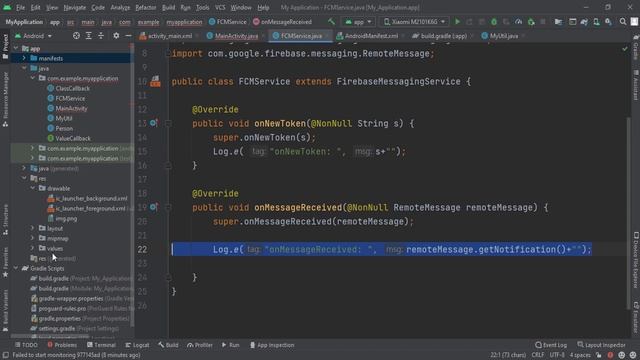Image resolution: width=640 pixels, height=360 pixels.
Task: Open the Profile app gauge icon
Action: (x=518, y=22)
